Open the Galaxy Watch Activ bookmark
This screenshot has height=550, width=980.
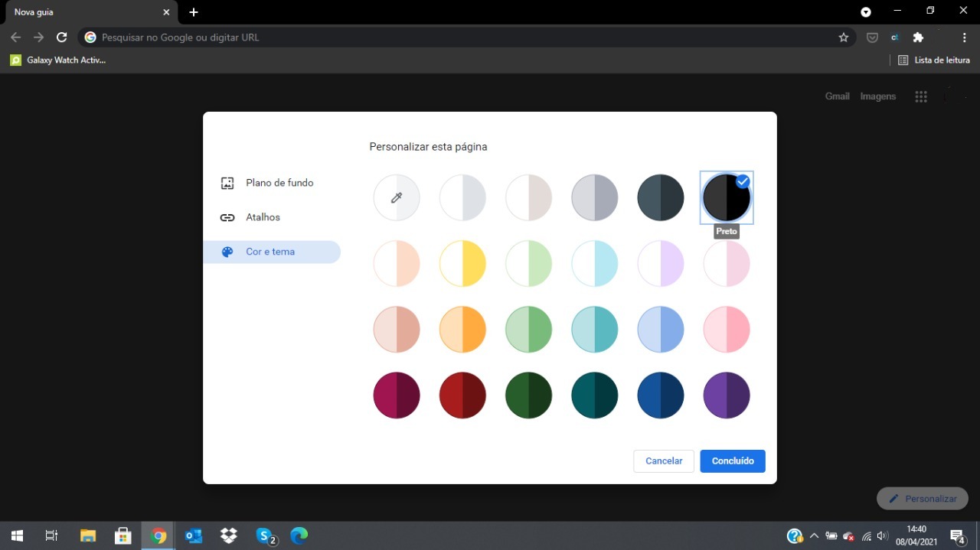point(58,60)
